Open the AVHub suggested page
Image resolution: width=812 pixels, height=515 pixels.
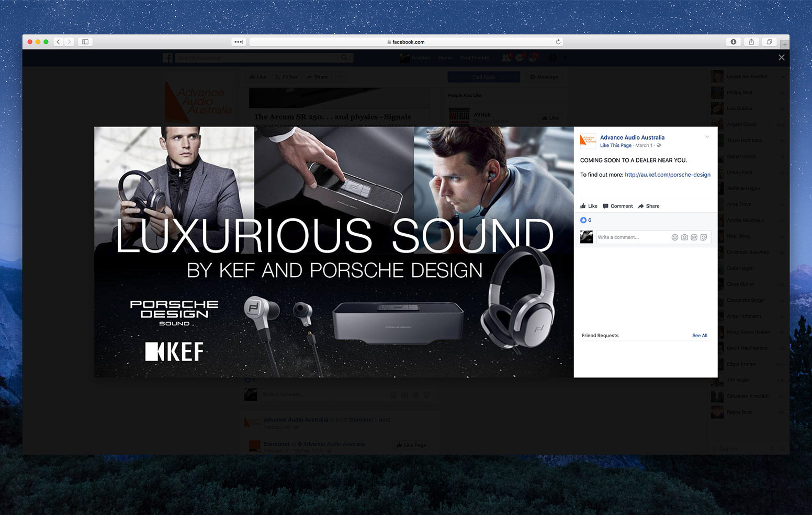[x=482, y=115]
